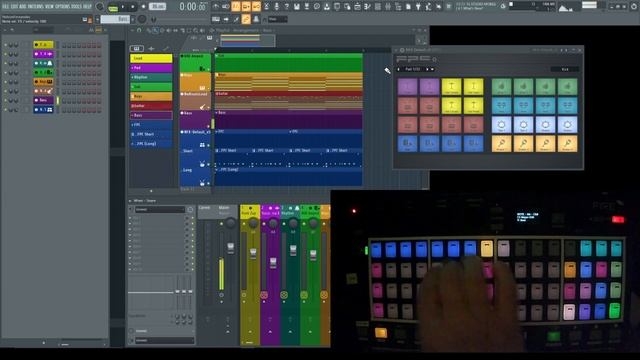The height and width of the screenshot is (360, 640).
Task: Click the first blue kick pad in FPC bottom row
Action: [x=407, y=144]
